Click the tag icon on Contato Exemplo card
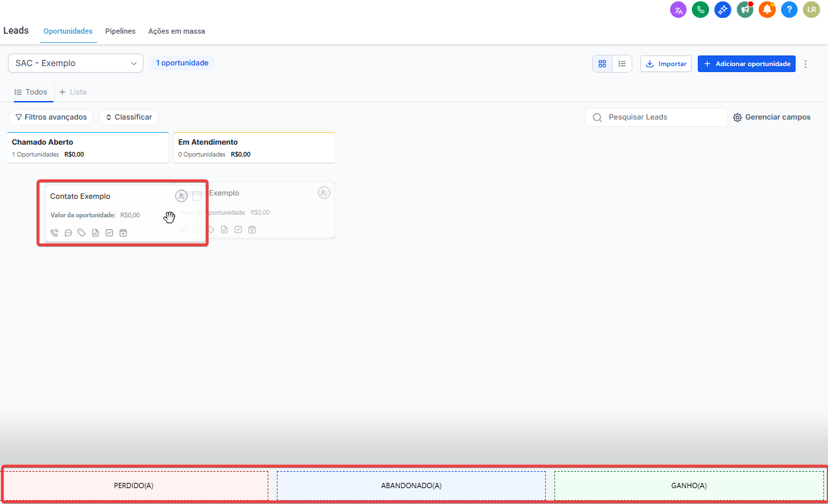This screenshot has width=828, height=504. pos(81,233)
